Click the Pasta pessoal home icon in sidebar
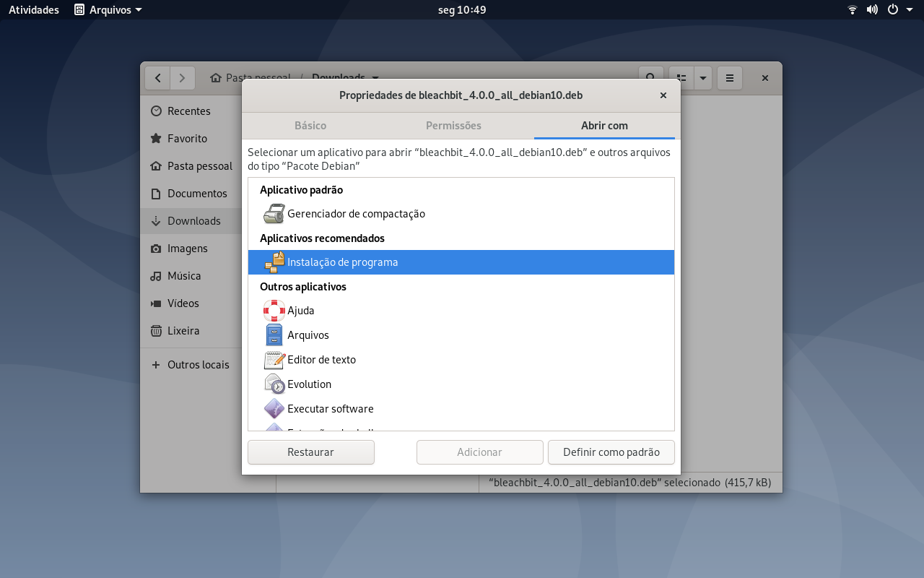The width and height of the screenshot is (924, 578). click(156, 166)
